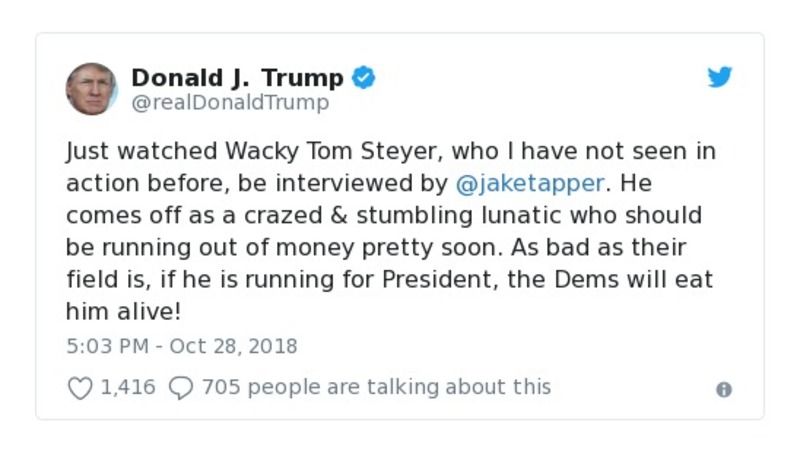Click the Twitter bird logo
The height and width of the screenshot is (467, 800).
[720, 77]
